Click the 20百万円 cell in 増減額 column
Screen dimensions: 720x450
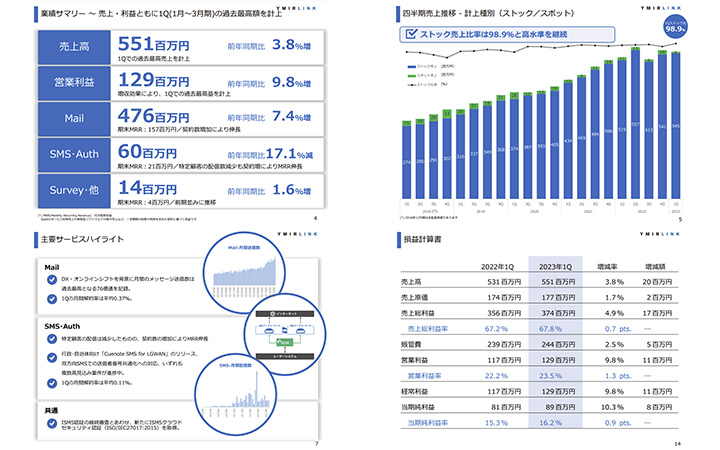pos(657,282)
